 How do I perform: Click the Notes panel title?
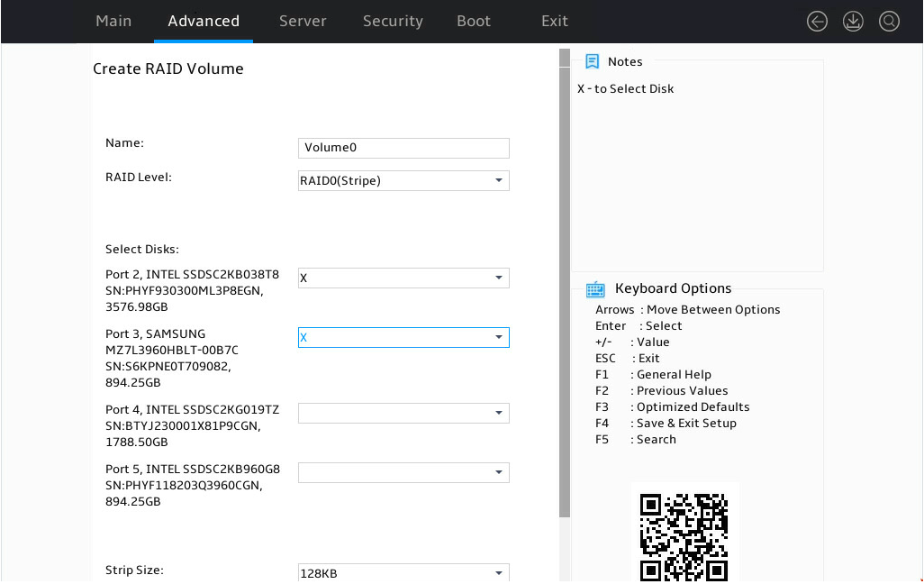625,62
